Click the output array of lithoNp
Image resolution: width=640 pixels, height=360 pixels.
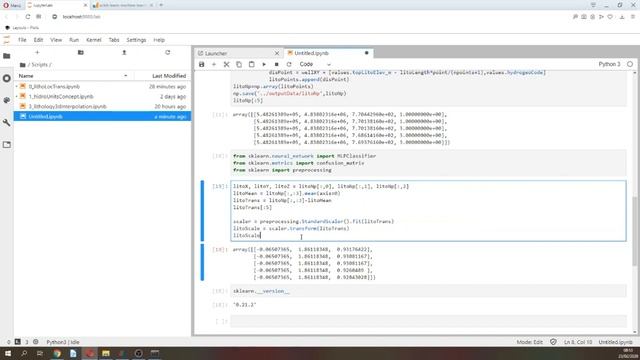[342, 129]
